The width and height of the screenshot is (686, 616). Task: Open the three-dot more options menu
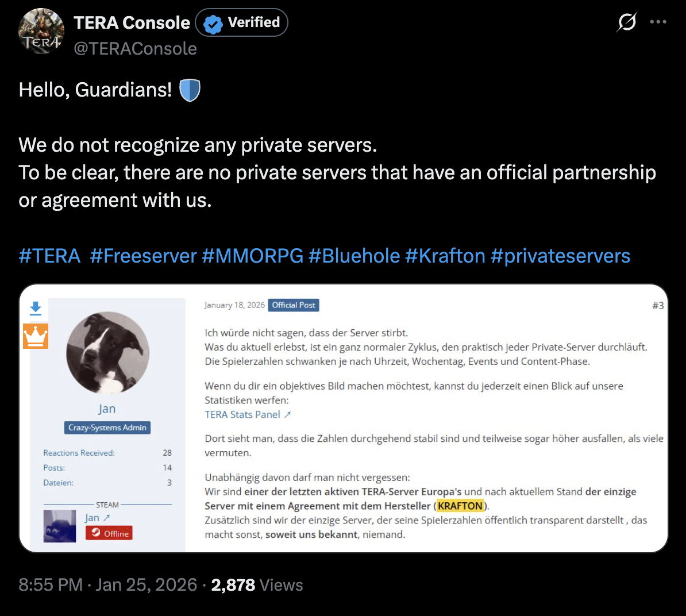658,22
